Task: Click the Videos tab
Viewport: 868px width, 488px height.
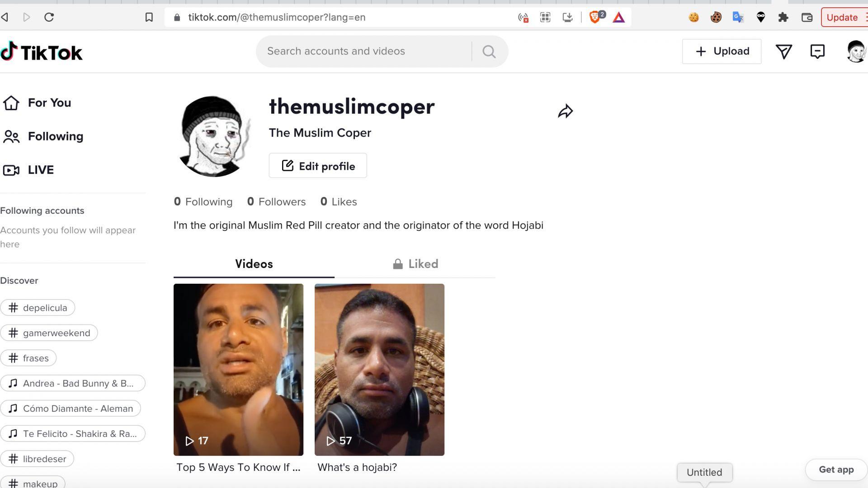Action: pyautogui.click(x=254, y=264)
